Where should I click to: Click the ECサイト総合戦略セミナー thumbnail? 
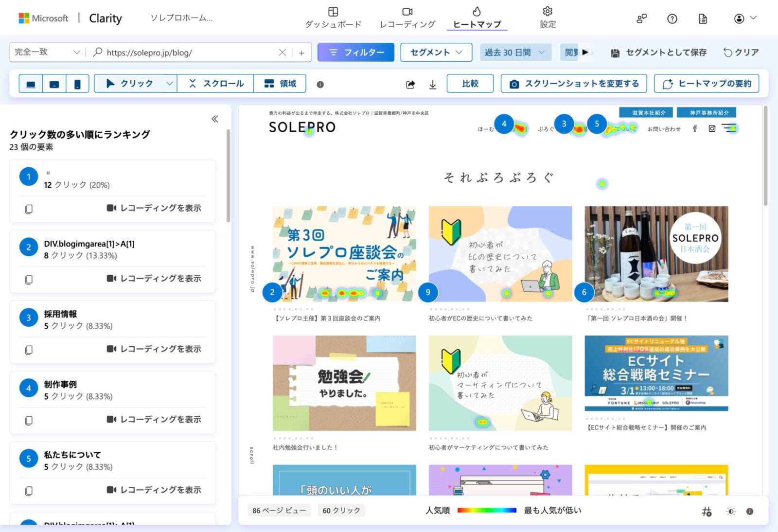(656, 373)
